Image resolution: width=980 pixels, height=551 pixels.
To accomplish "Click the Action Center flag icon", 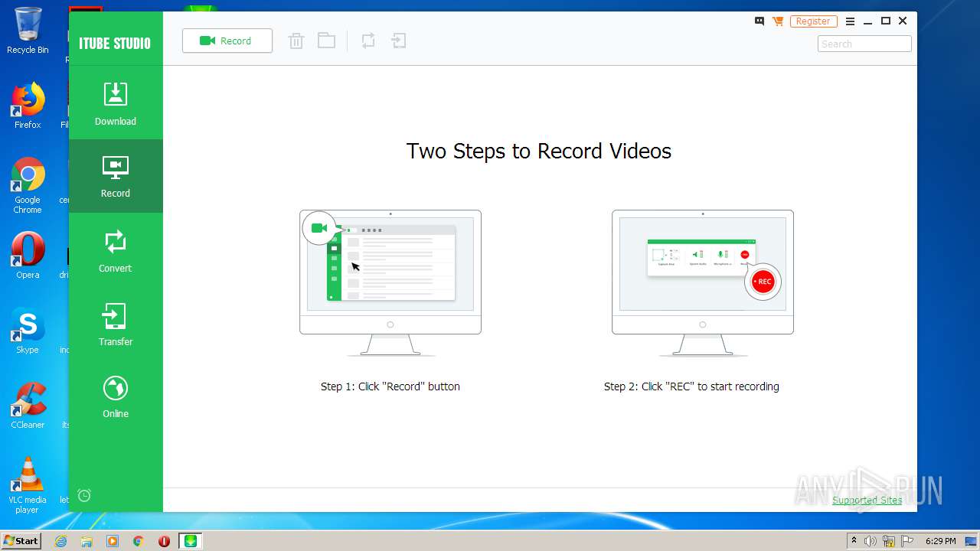I will tap(907, 541).
